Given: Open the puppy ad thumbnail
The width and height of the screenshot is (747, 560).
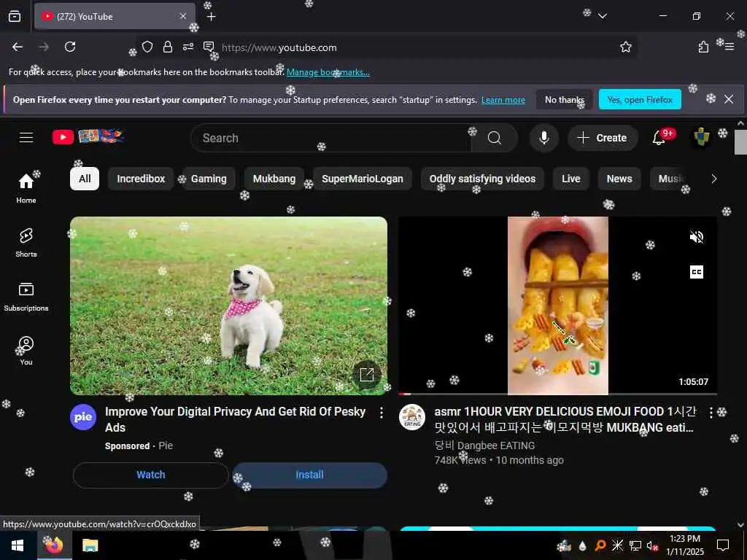Looking at the screenshot, I should (x=228, y=306).
